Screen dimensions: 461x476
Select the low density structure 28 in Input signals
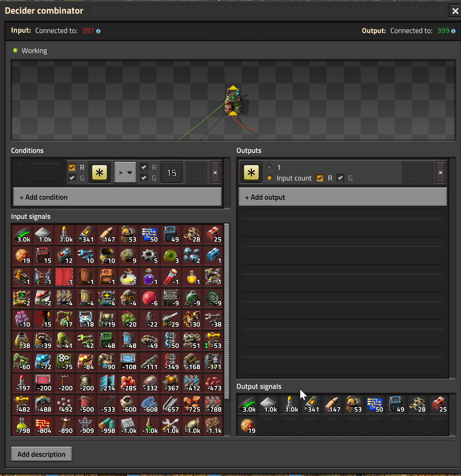192,234
